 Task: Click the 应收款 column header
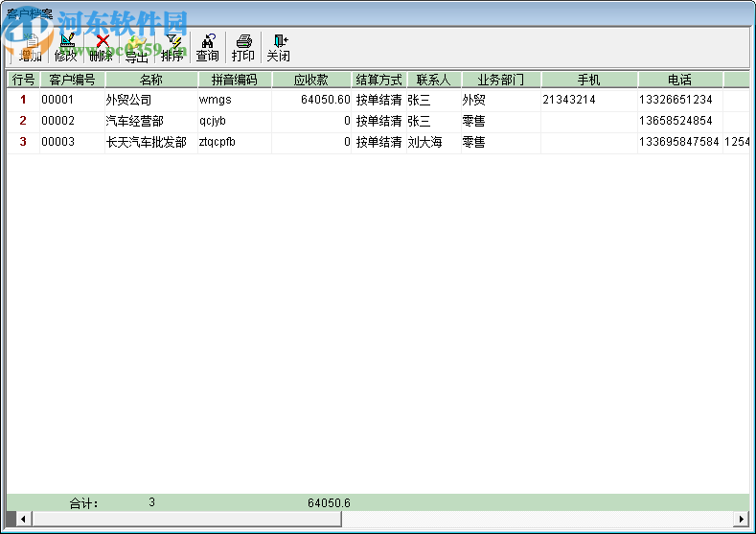click(311, 80)
